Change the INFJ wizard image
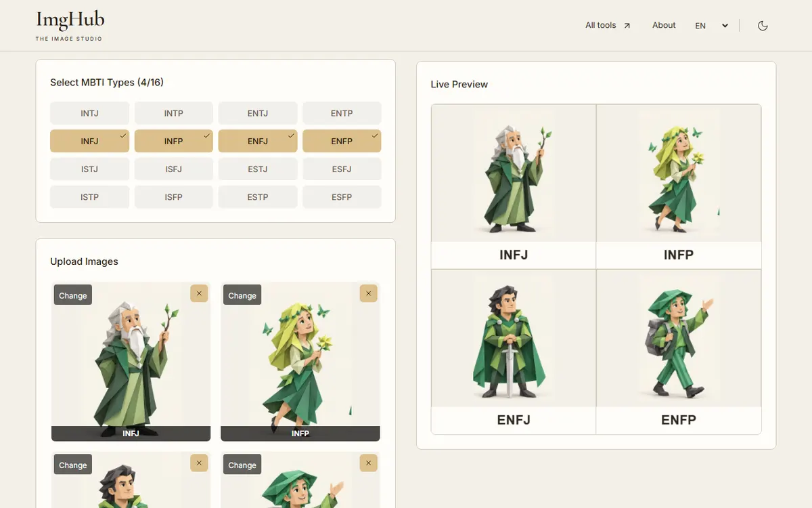Image resolution: width=812 pixels, height=508 pixels. [x=73, y=295]
